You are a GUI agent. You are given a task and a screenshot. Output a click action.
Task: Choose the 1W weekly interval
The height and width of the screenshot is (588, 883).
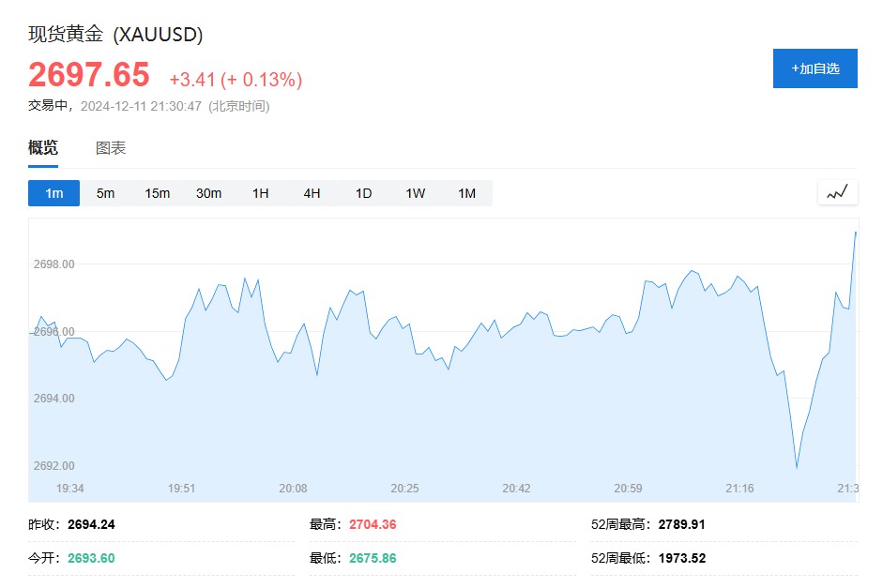click(x=415, y=193)
